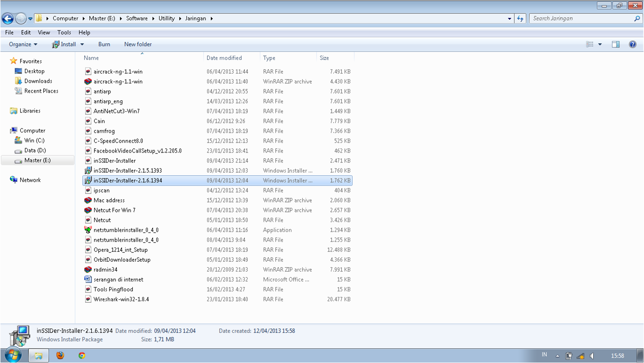Click the icon of the camfrog file

tap(88, 131)
